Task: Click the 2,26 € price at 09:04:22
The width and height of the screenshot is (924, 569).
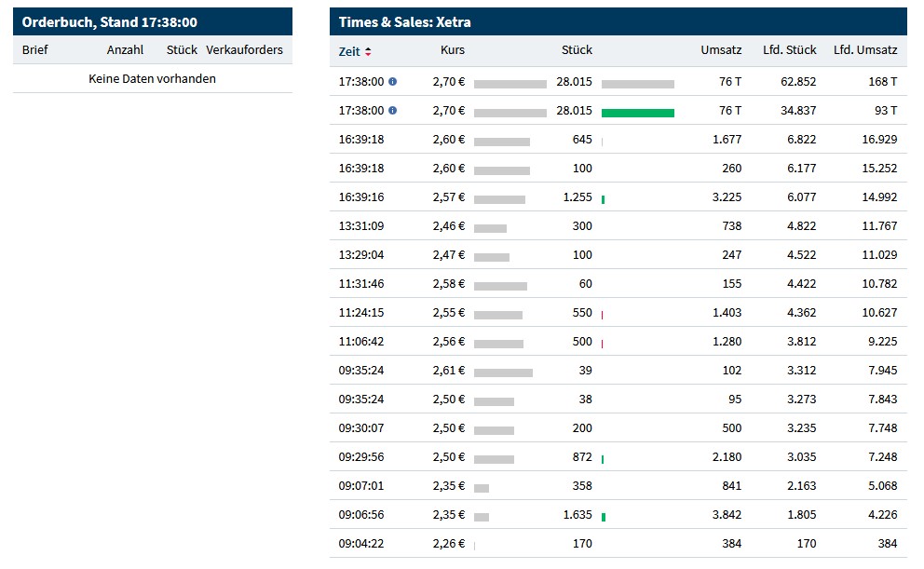Action: pos(448,544)
